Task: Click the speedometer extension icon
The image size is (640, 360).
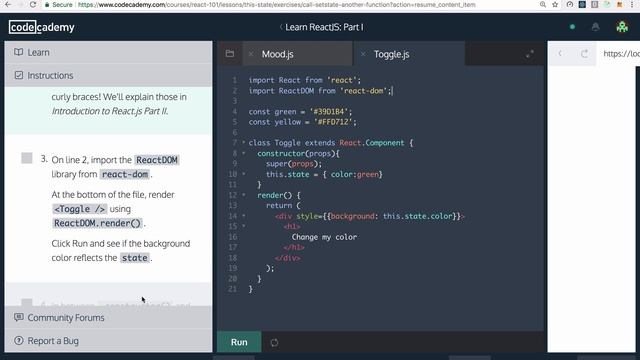Action: (570, 4)
